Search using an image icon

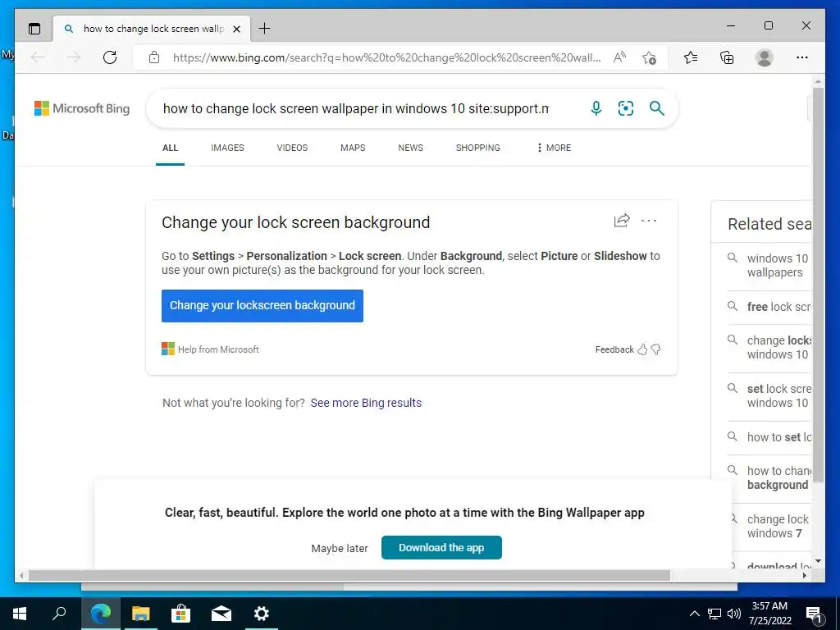(626, 108)
